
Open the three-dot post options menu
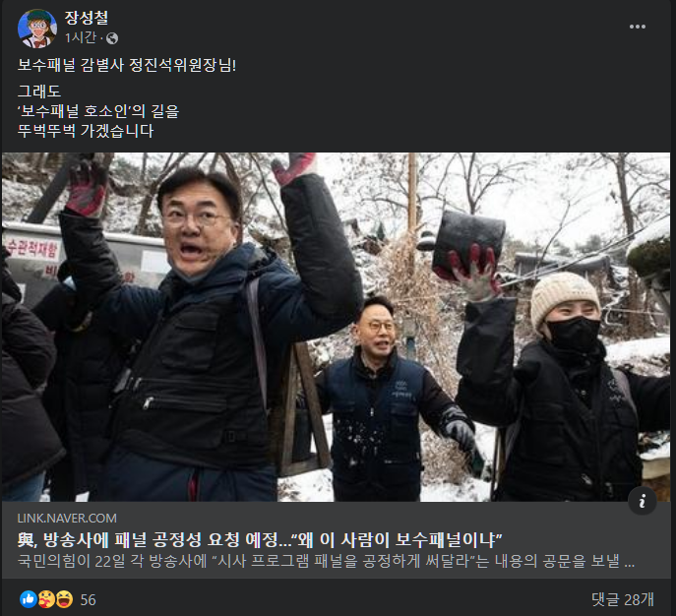(638, 27)
